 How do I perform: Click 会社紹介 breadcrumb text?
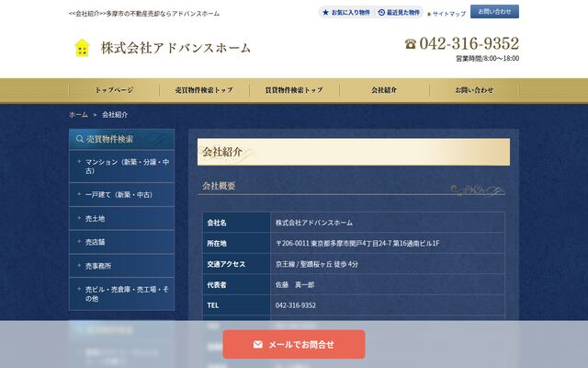pyautogui.click(x=115, y=114)
